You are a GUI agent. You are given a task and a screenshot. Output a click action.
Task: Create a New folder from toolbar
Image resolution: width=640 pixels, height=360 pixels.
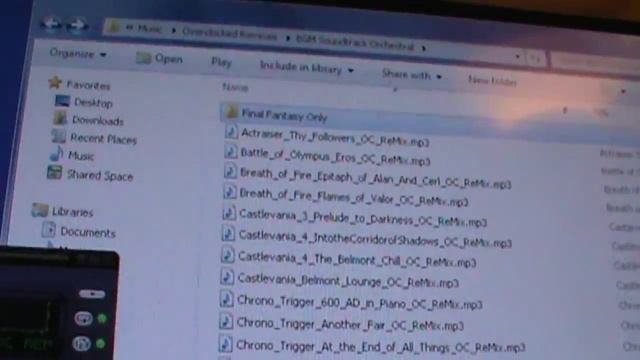click(x=492, y=80)
